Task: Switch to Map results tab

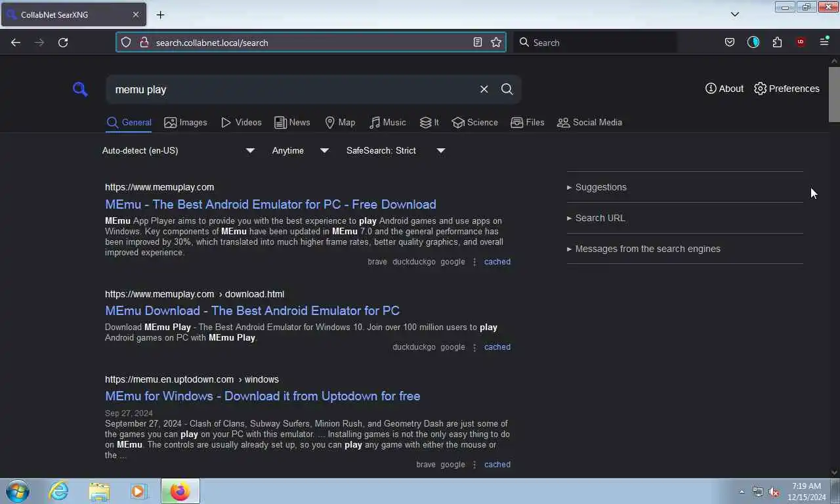Action: tap(340, 122)
